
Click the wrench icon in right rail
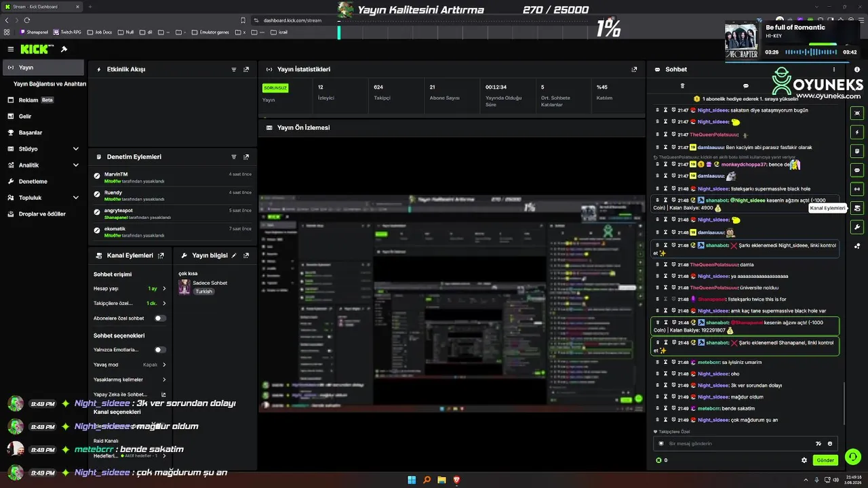click(857, 227)
